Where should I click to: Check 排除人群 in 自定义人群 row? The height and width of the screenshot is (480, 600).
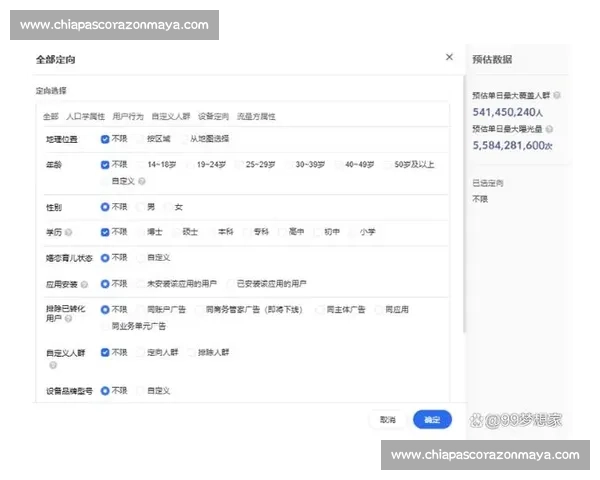(191, 352)
